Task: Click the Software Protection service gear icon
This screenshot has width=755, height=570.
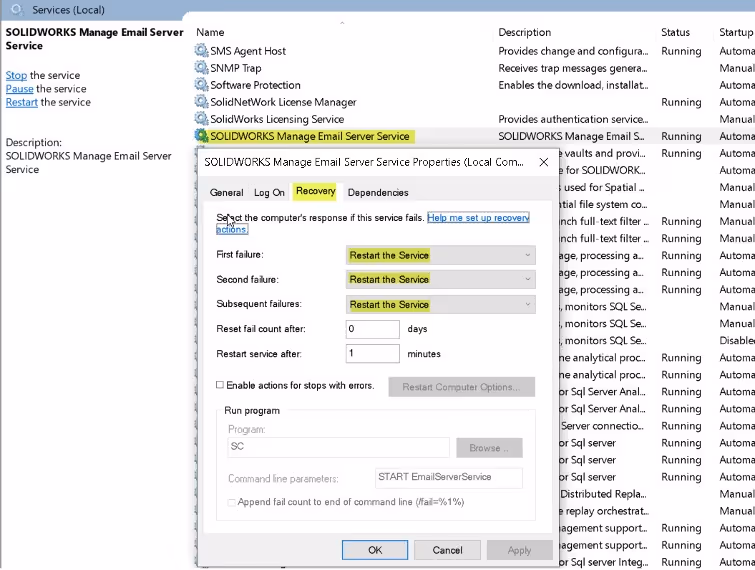Action: pyautogui.click(x=201, y=85)
